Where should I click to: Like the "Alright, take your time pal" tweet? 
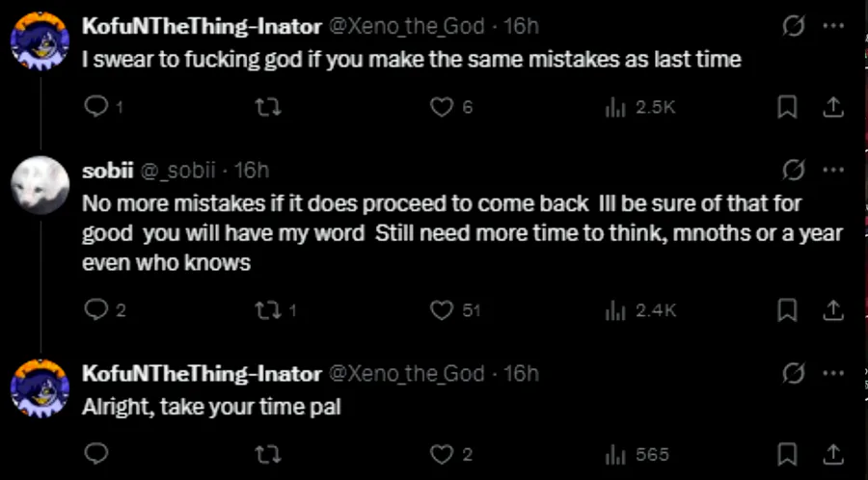442,454
